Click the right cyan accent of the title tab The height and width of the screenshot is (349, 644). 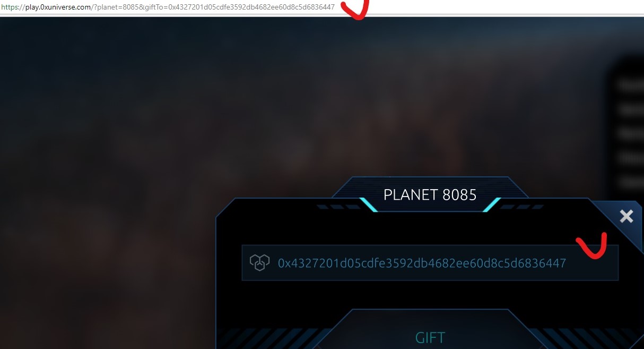(492, 205)
